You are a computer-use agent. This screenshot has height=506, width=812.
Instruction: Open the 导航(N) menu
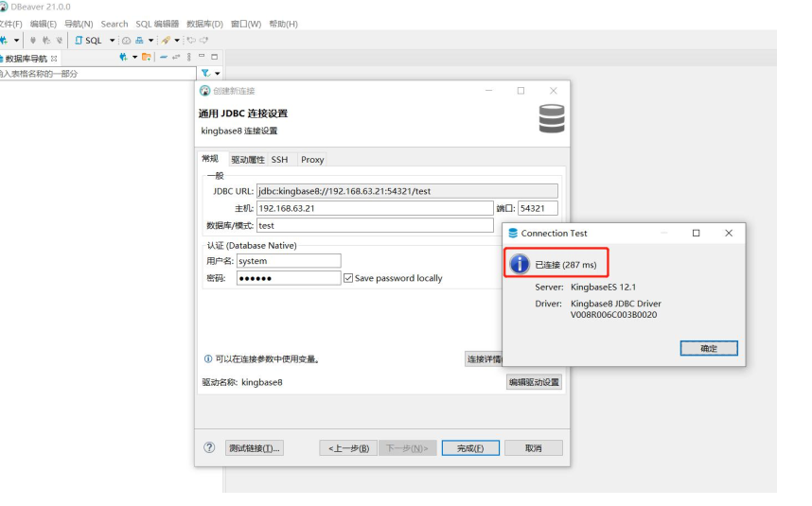pos(79,24)
